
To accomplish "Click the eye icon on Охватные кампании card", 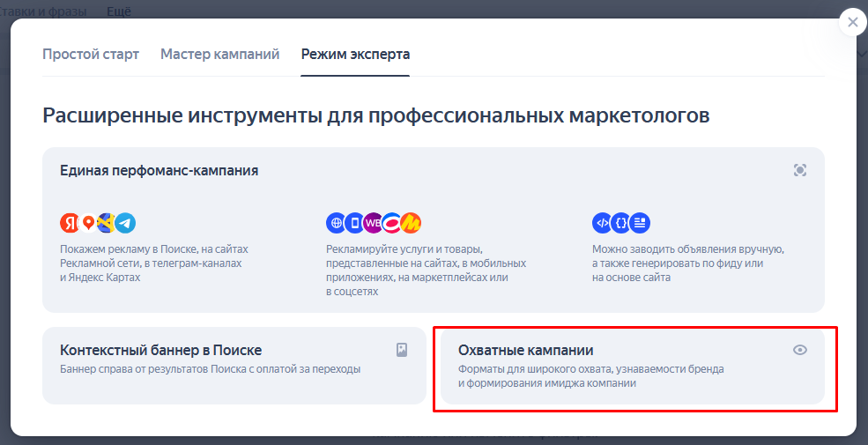I will pos(800,350).
